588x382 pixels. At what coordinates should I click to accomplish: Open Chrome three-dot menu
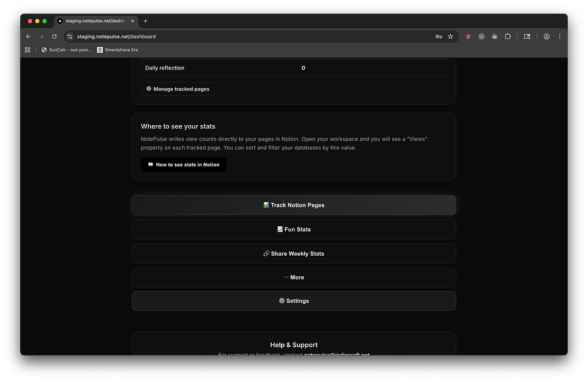click(560, 36)
